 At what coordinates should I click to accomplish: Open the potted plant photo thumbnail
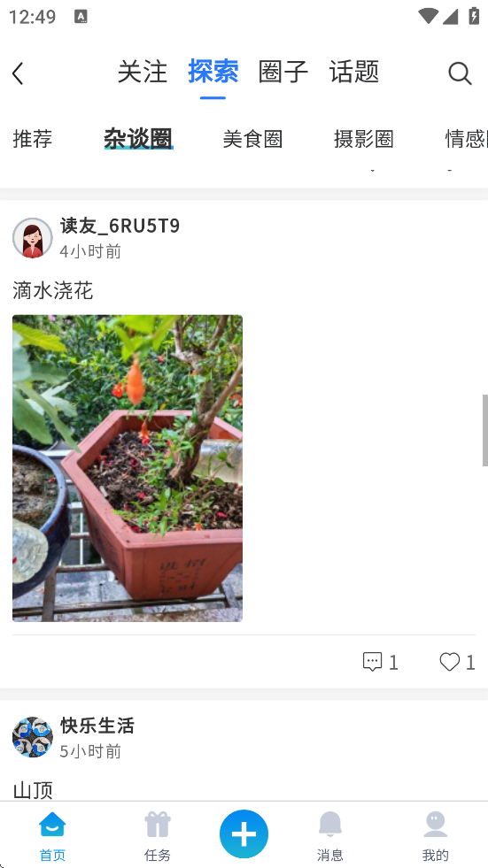pos(128,468)
